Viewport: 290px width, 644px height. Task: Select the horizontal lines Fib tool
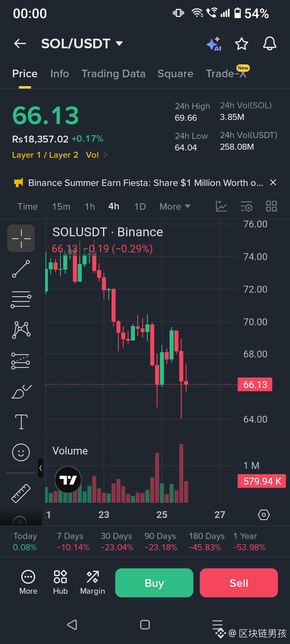click(21, 299)
